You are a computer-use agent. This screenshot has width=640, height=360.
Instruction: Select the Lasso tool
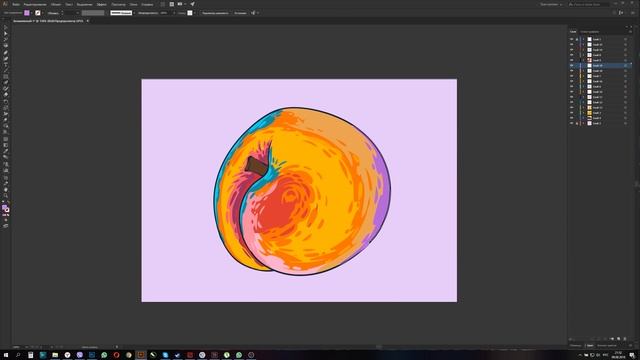(5, 46)
